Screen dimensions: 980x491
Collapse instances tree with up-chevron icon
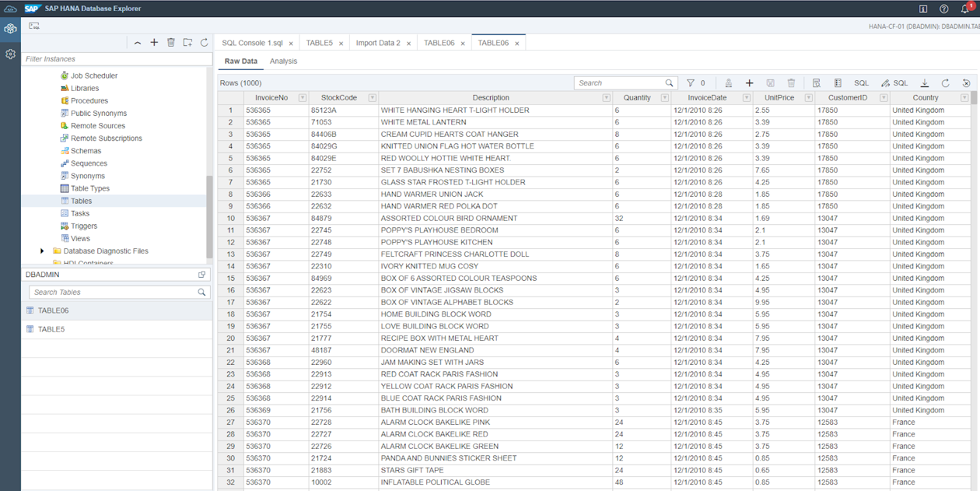click(x=137, y=42)
